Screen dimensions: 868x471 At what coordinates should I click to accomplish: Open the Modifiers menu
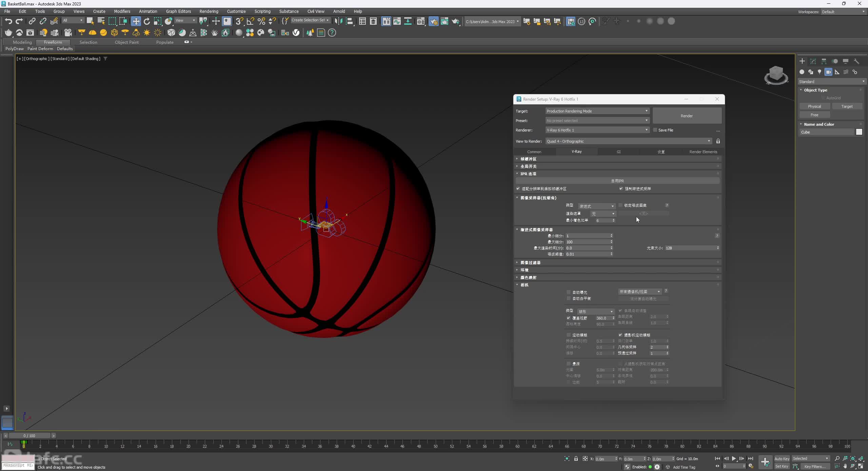[x=122, y=11]
